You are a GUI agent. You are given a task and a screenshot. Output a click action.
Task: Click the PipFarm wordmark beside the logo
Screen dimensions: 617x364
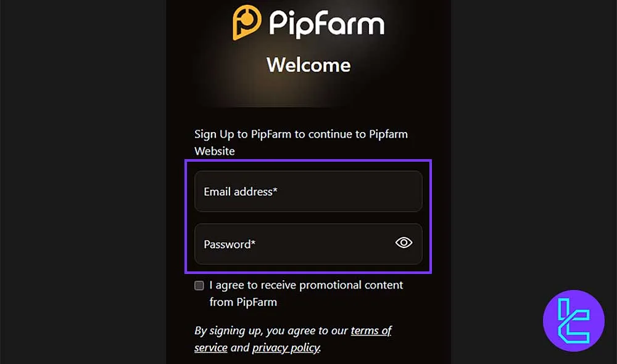pyautogui.click(x=327, y=23)
